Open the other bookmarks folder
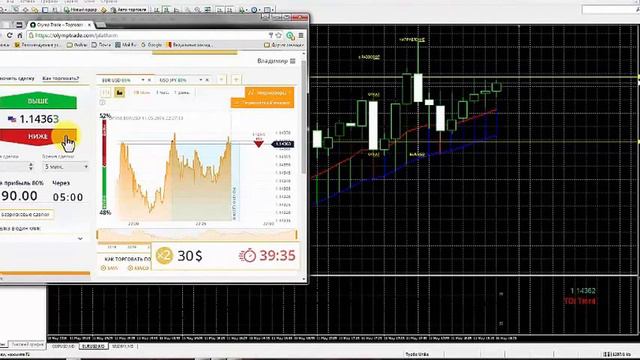 tap(284, 45)
